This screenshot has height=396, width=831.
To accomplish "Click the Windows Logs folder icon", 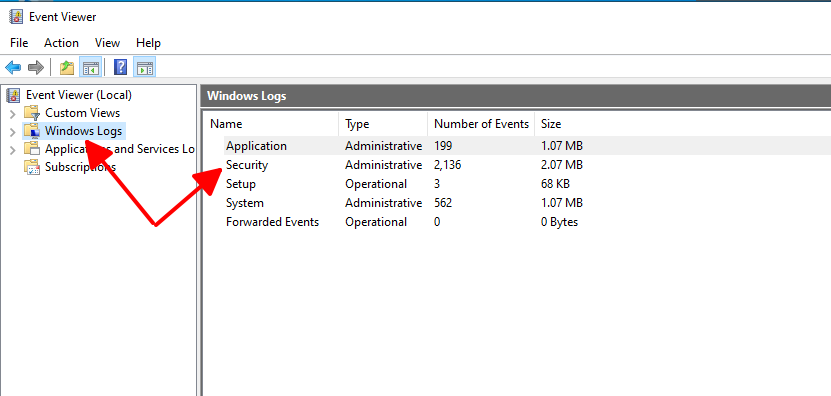I will point(32,131).
